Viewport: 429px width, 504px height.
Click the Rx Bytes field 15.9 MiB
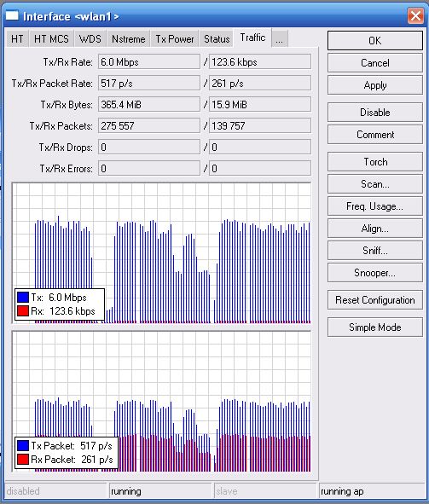pos(260,104)
